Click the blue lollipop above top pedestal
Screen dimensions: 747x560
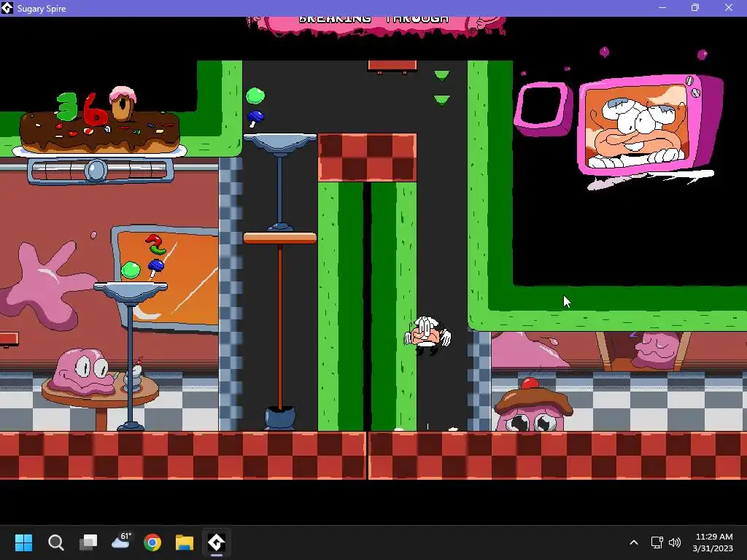point(255,118)
